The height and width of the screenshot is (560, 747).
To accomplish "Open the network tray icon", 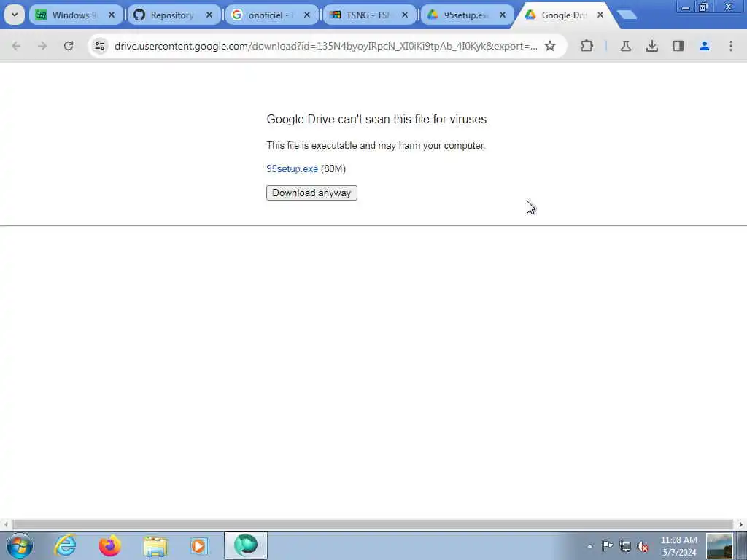I will (x=625, y=546).
